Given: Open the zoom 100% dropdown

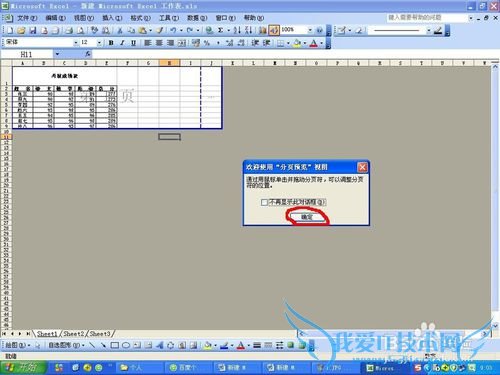Looking at the screenshot, I should (x=310, y=30).
